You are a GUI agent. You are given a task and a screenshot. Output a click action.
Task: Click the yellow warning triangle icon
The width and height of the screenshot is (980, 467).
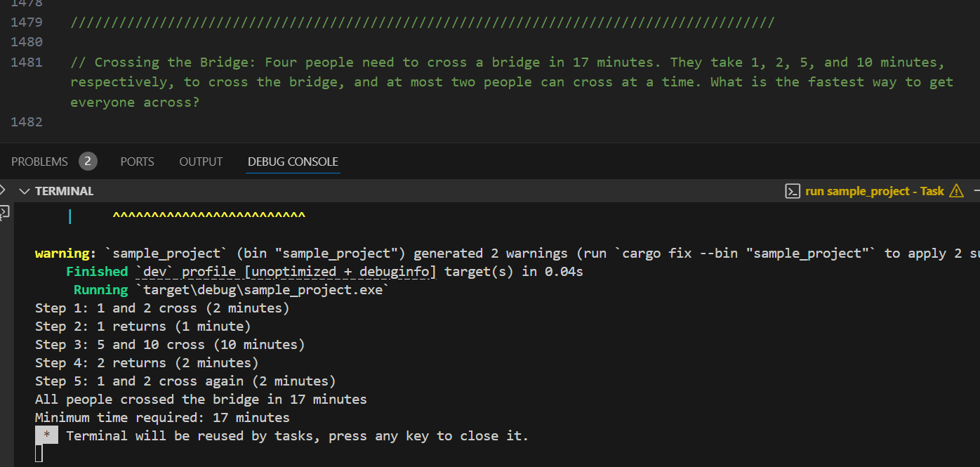coord(956,191)
